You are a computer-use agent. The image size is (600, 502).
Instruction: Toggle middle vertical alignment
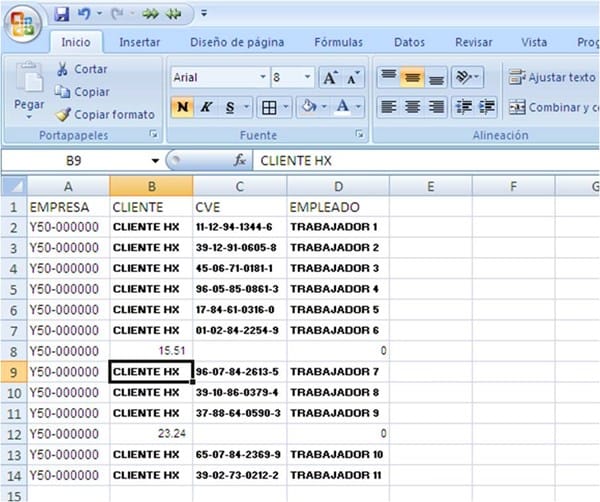412,77
